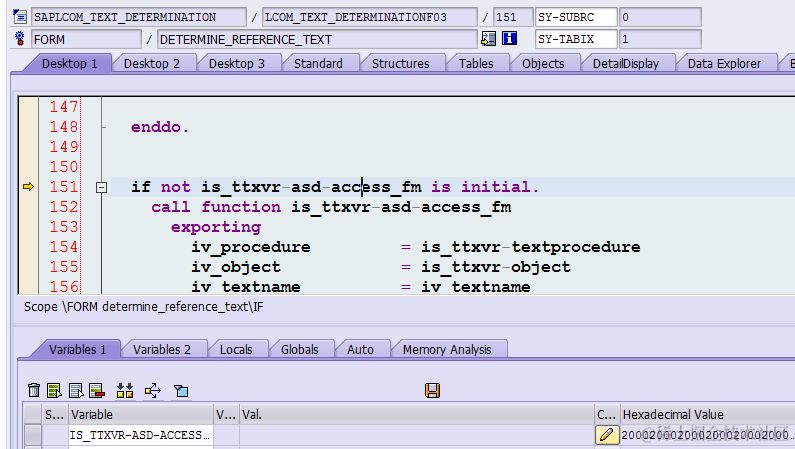Click the program document icon beside SAPLCOM_TEXT_DETERMINATION

click(20, 17)
